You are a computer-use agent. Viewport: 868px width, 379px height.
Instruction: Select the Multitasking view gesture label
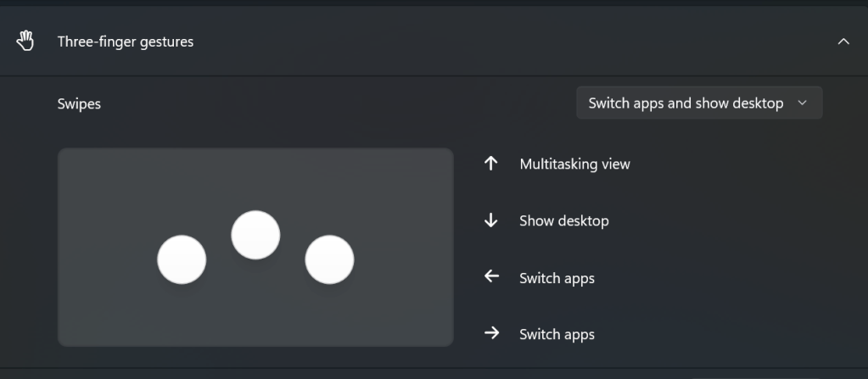[574, 164]
